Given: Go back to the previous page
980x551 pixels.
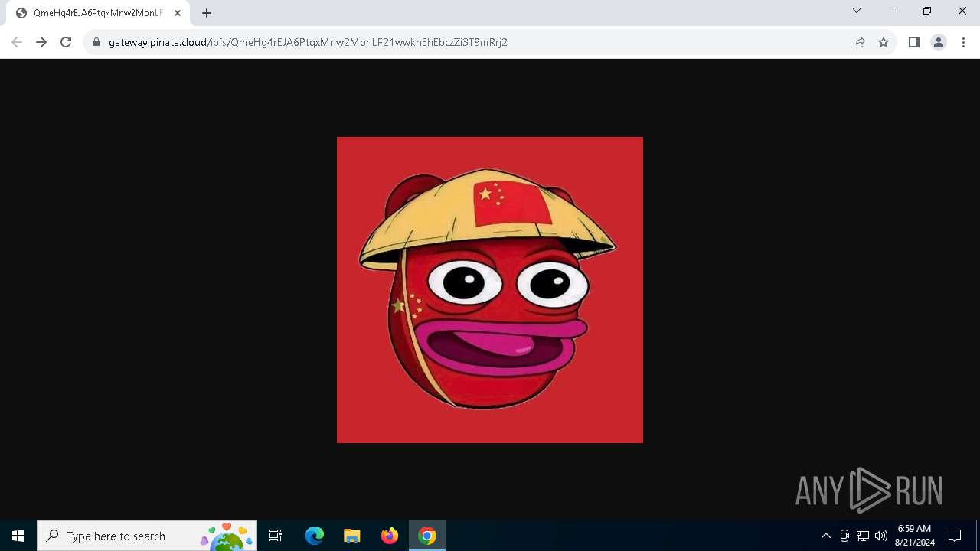Looking at the screenshot, I should [17, 42].
